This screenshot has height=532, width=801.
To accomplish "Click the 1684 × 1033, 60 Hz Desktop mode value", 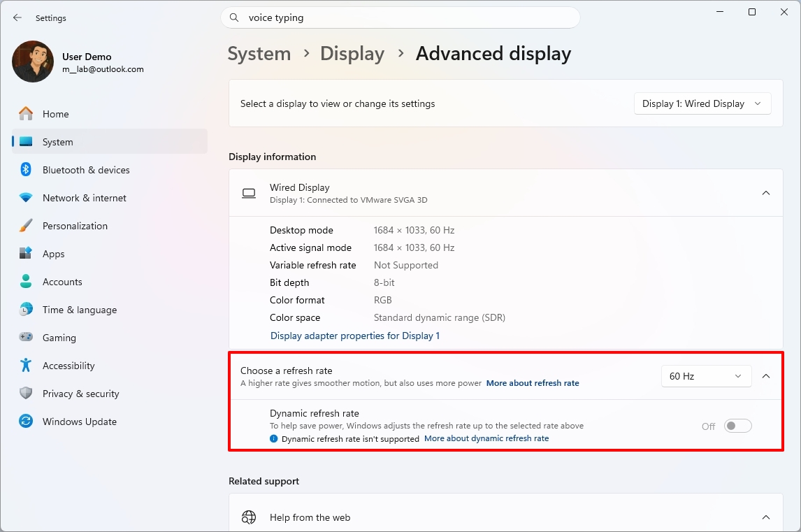I will (414, 230).
